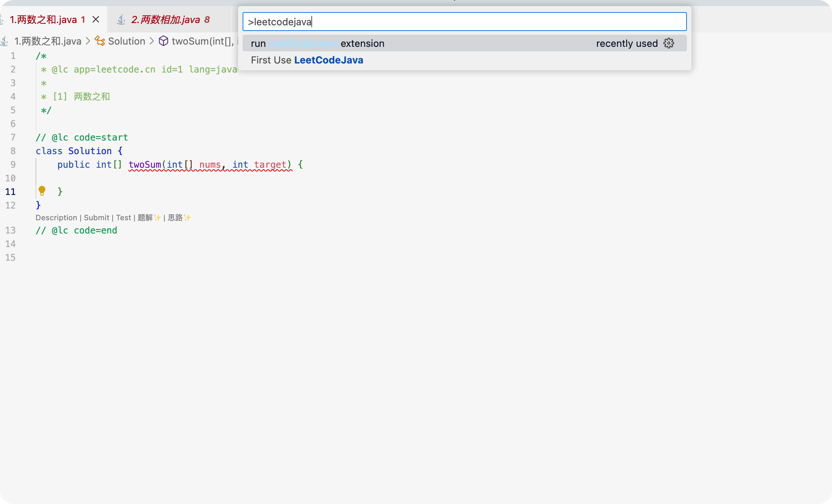Click the lightbulb quick-fix icon on line 11
The height and width of the screenshot is (504, 832).
coord(42,191)
